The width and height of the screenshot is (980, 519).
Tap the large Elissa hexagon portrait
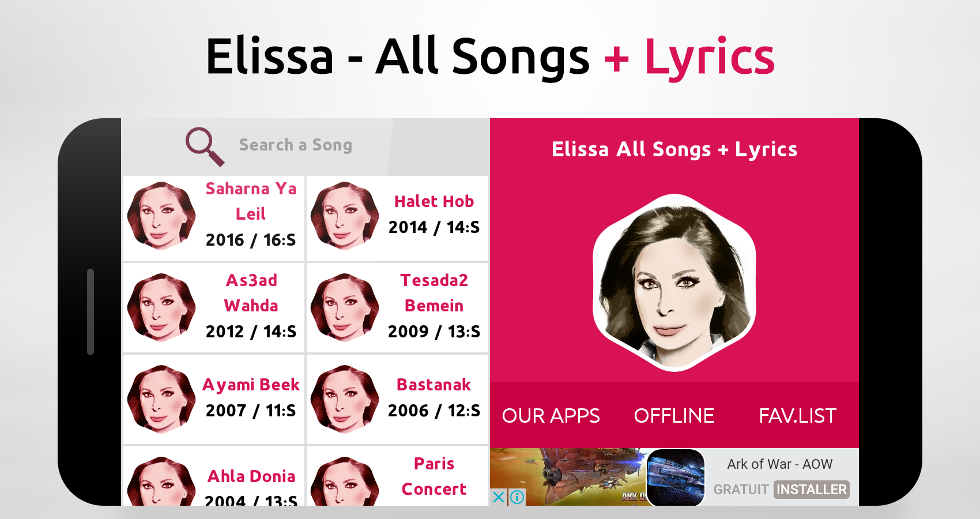pos(674,283)
